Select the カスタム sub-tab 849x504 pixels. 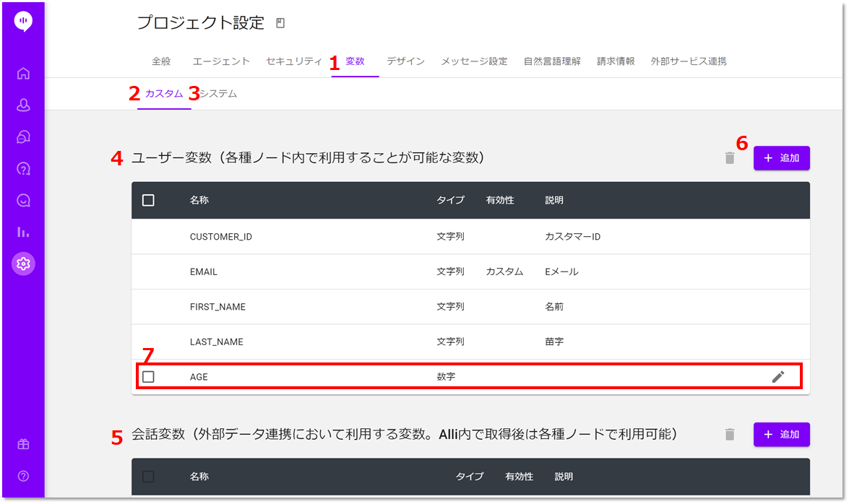(x=164, y=94)
